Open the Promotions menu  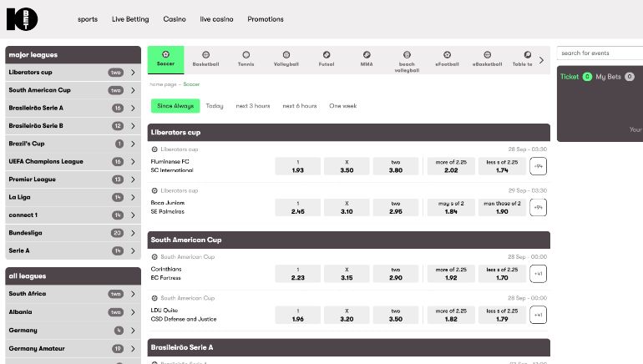coord(266,19)
